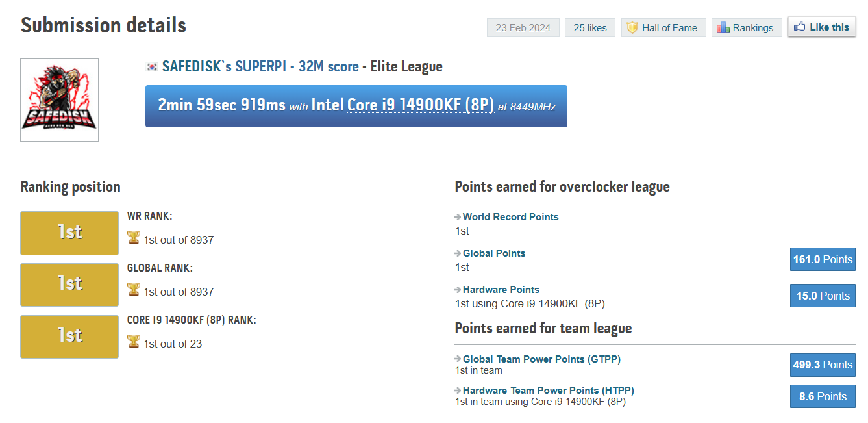Screen dimensions: 868x423
Task: Click the thumbs-up icon on Like this
Action: [x=800, y=27]
